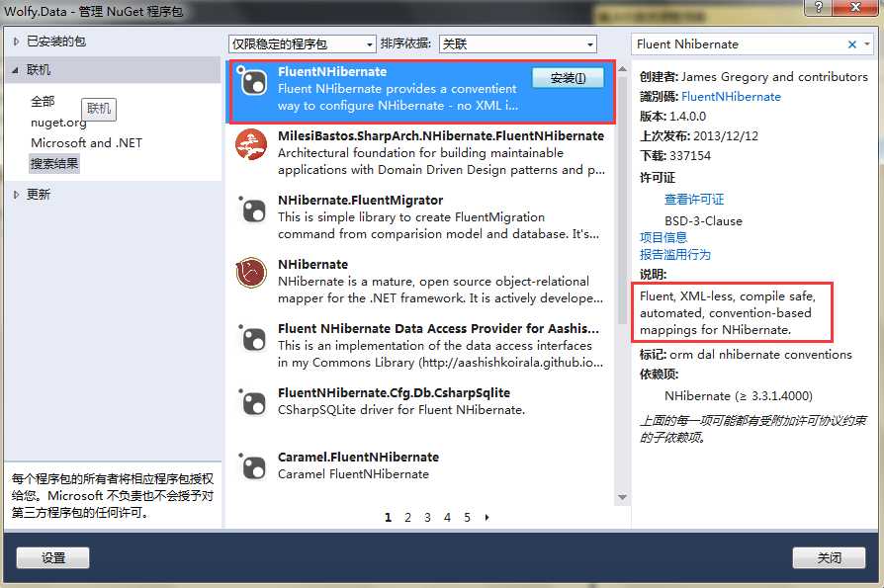Click current page number 1
The image size is (884, 588).
pyautogui.click(x=388, y=517)
